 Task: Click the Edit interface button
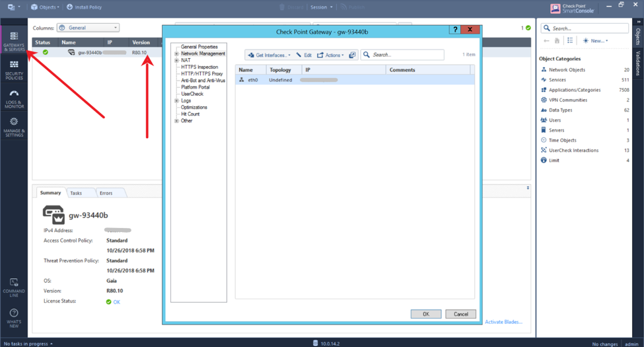tap(304, 55)
